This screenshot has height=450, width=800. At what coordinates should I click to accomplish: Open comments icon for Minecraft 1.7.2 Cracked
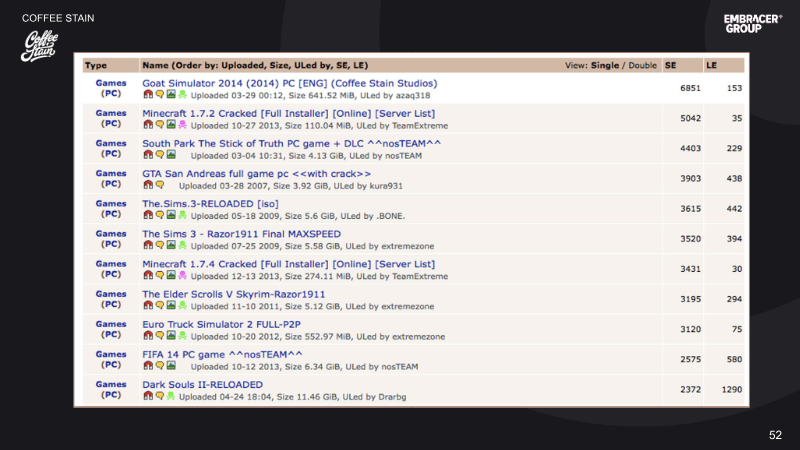[x=160, y=124]
